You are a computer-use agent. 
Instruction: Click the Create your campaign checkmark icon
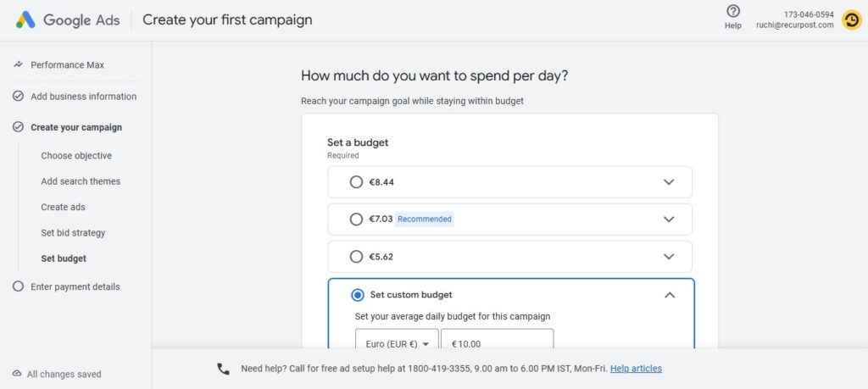[19, 127]
